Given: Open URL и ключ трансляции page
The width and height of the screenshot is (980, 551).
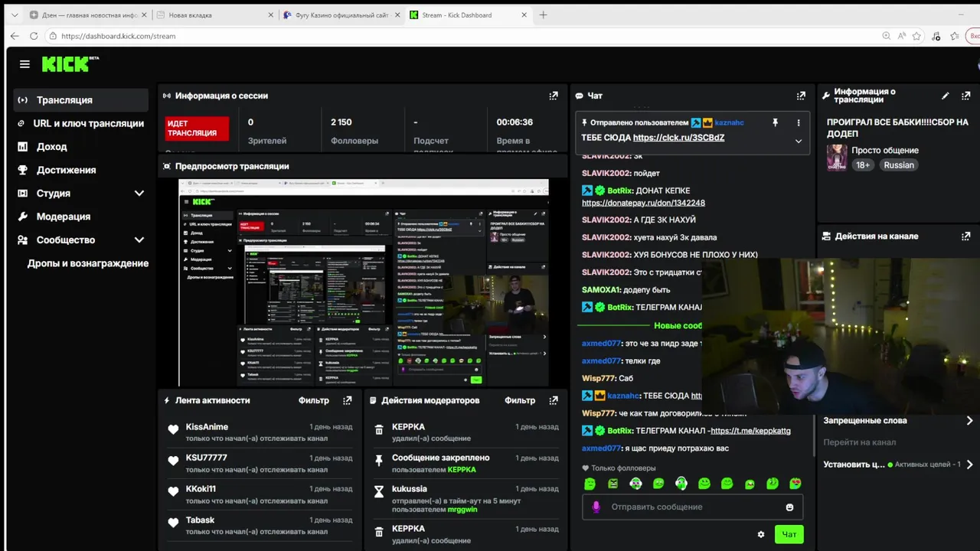Looking at the screenshot, I should click(x=80, y=123).
